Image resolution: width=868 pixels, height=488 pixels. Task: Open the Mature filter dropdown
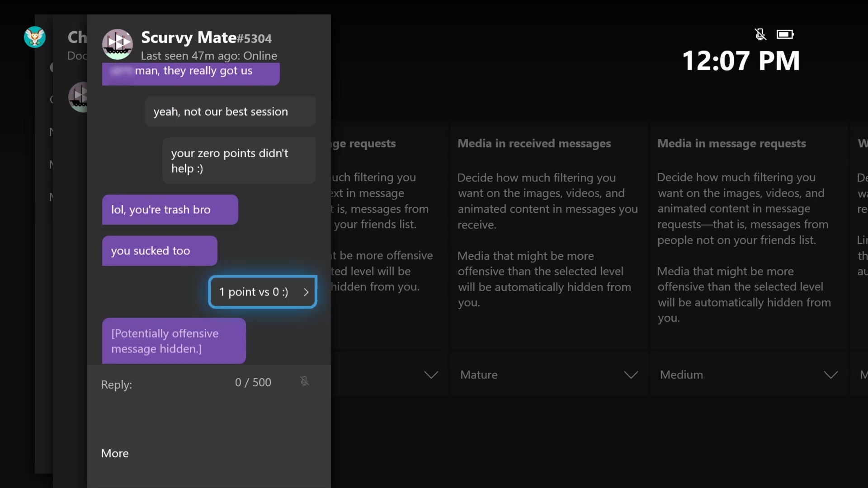point(549,375)
